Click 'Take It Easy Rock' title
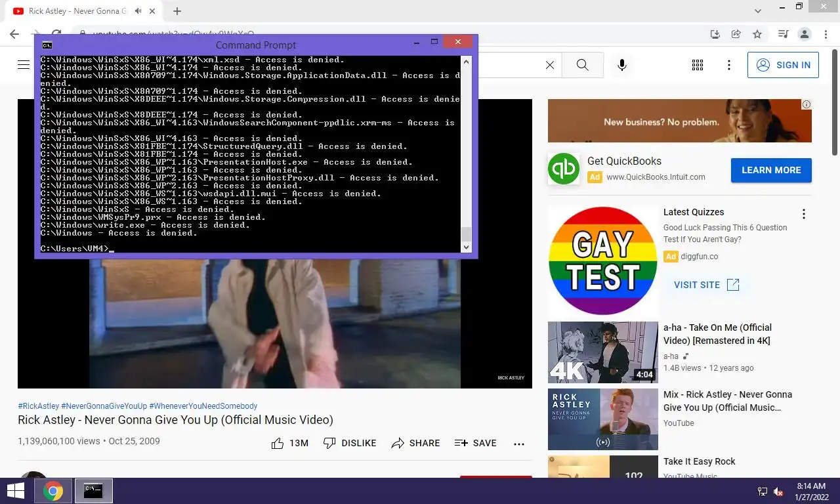 pos(699,461)
